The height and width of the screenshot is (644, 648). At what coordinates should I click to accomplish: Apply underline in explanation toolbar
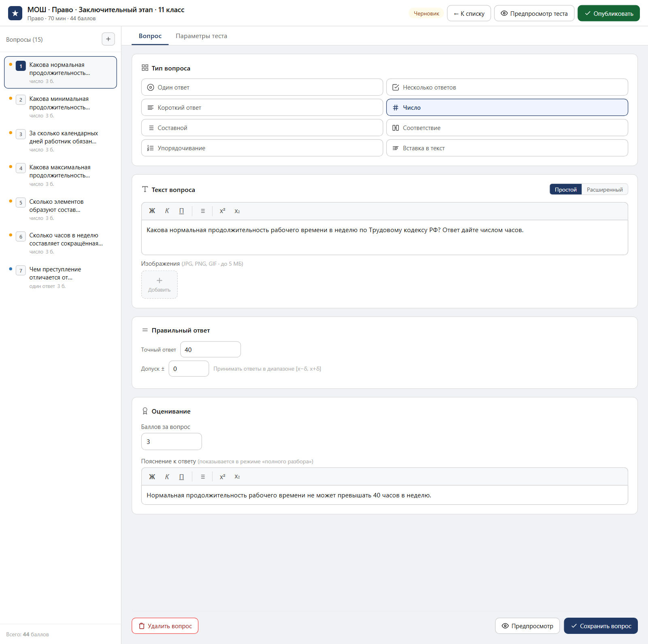click(181, 477)
